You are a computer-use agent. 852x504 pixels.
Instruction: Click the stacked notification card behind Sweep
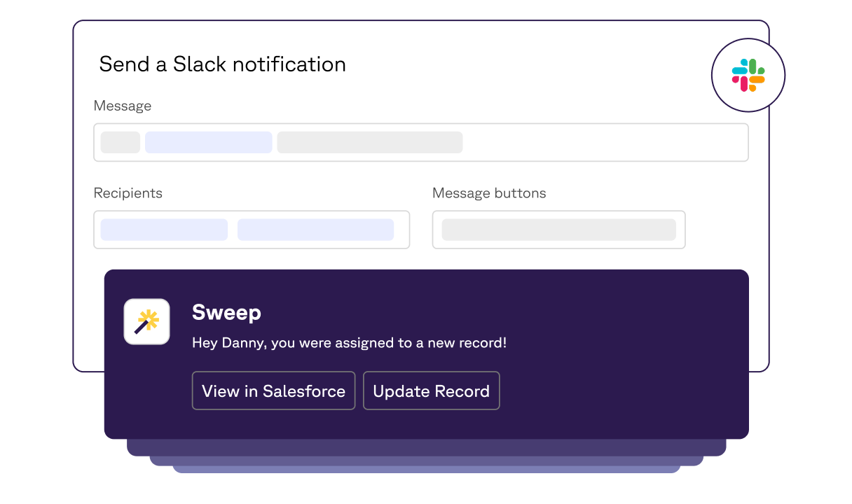[426, 448]
